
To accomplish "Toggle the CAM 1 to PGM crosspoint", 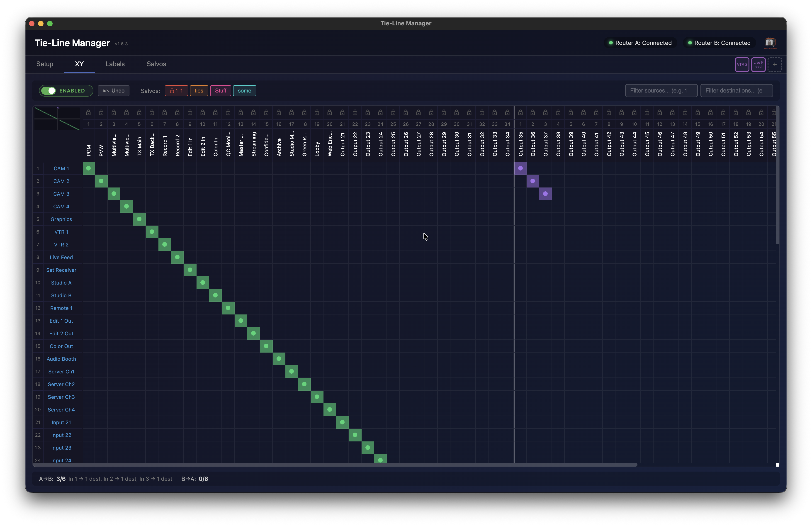I will [88, 168].
